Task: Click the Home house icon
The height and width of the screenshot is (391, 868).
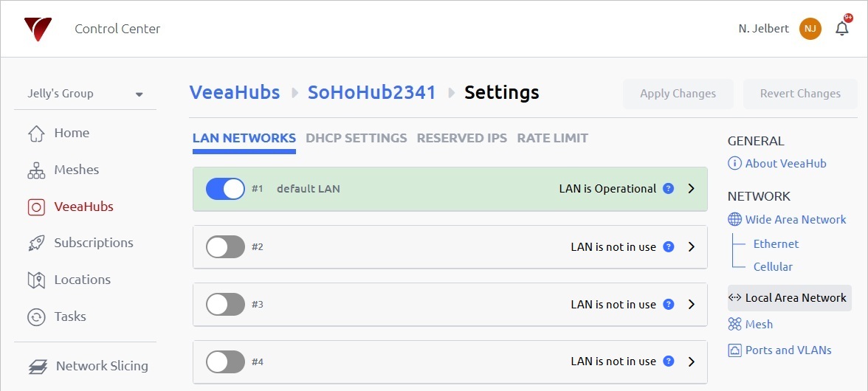Action: (36, 134)
